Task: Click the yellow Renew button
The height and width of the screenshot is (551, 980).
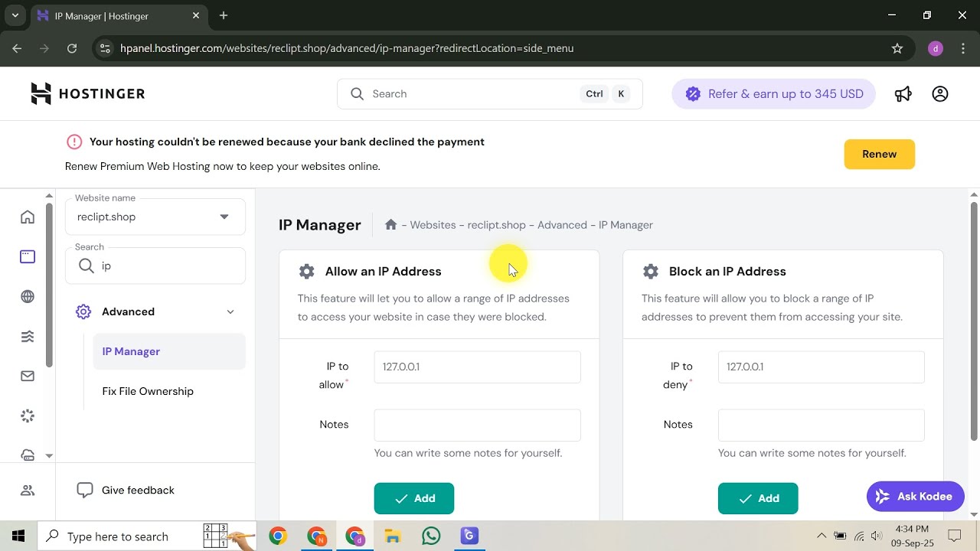Action: [879, 154]
